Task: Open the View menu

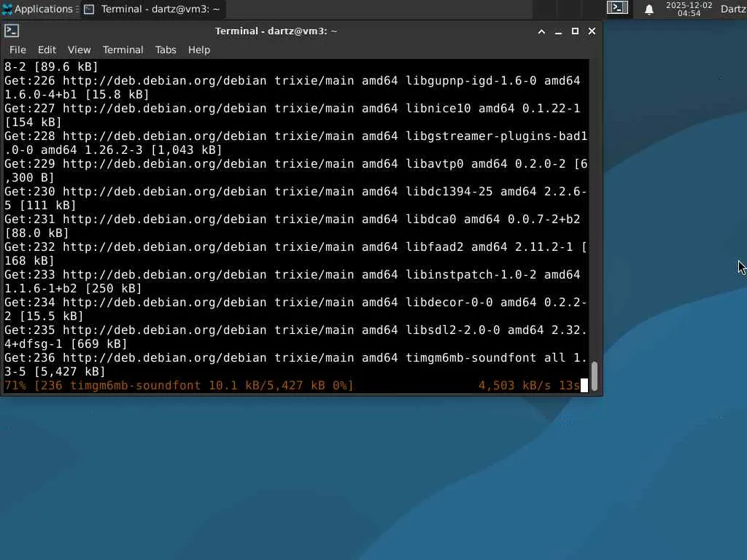Action: click(x=79, y=50)
